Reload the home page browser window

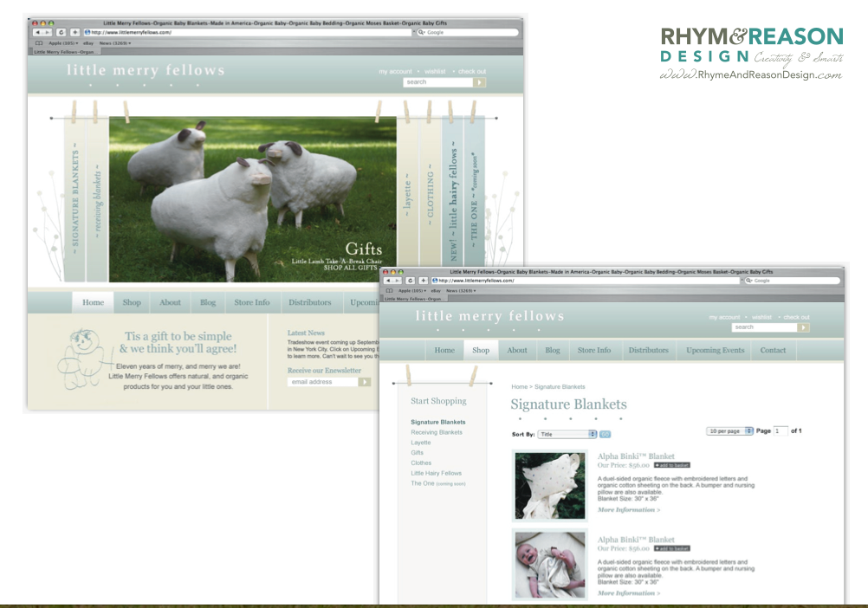pos(61,33)
